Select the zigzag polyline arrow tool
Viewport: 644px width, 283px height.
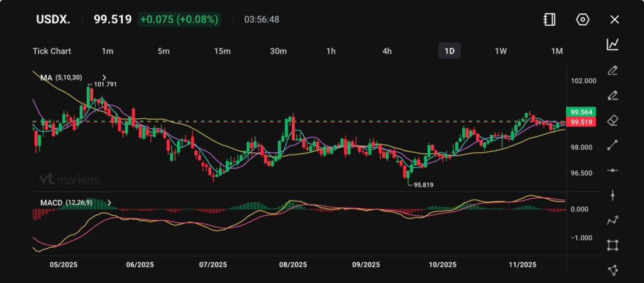[612, 220]
